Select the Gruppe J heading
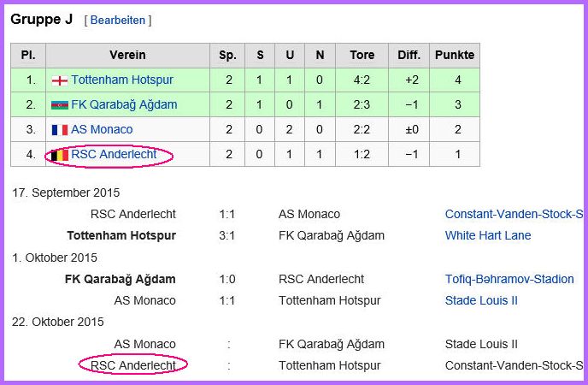 [42, 20]
